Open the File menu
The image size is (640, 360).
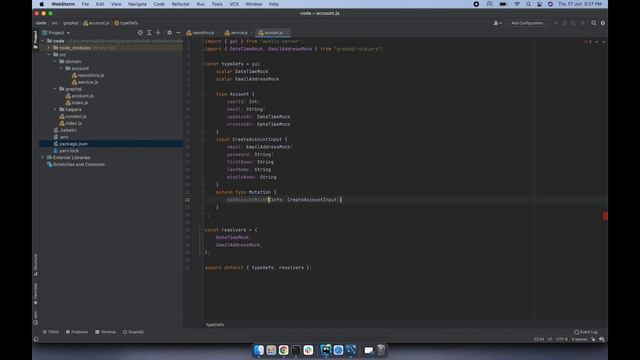tap(85, 4)
